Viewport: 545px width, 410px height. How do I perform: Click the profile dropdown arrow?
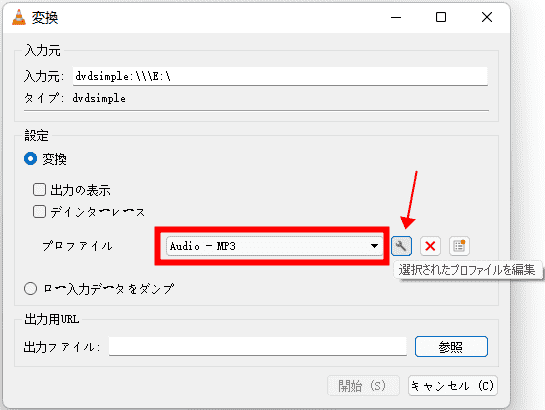click(374, 246)
